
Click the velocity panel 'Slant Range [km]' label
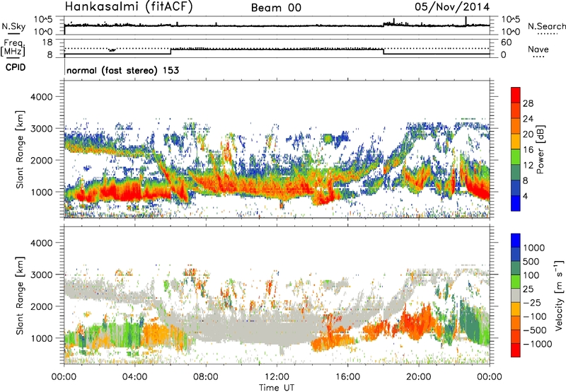(20, 295)
